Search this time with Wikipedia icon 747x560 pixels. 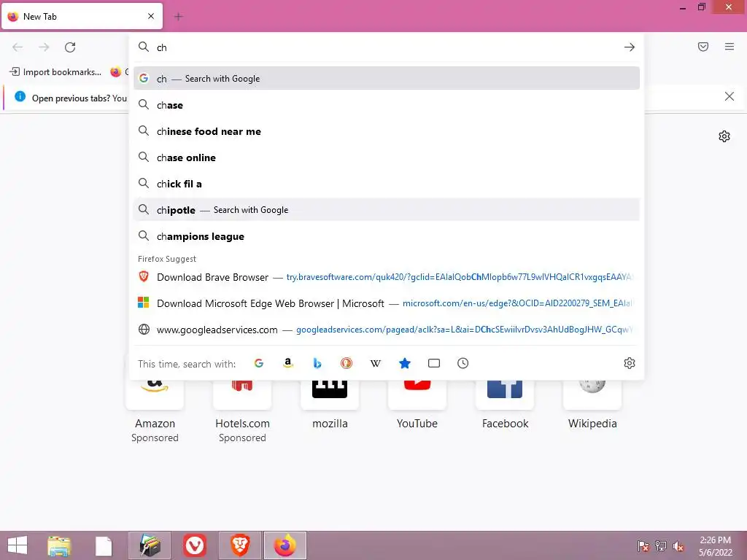(x=376, y=363)
